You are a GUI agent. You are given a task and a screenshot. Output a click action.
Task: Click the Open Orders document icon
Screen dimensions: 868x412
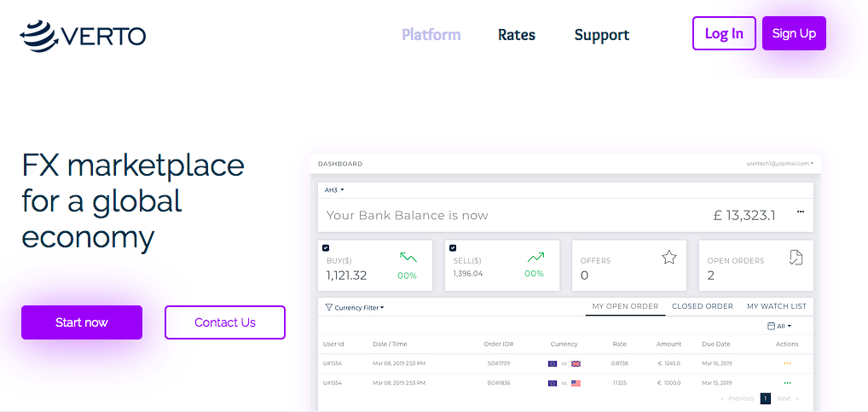point(796,258)
